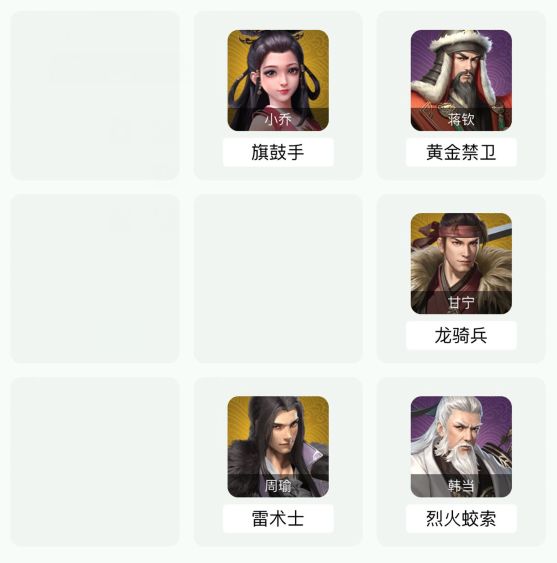Select the empty bottom-left formation slot
Viewport: 557px width, 563px height.
[95, 462]
